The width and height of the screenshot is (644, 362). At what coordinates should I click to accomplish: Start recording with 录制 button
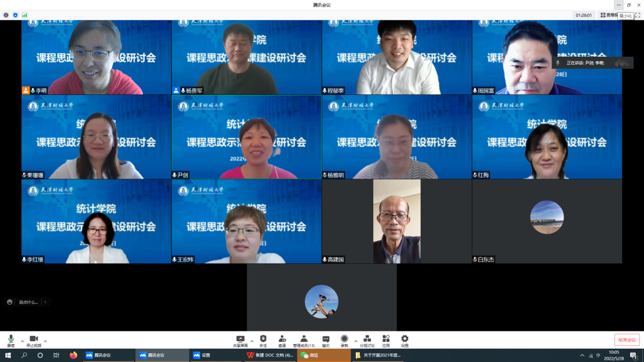point(344,341)
